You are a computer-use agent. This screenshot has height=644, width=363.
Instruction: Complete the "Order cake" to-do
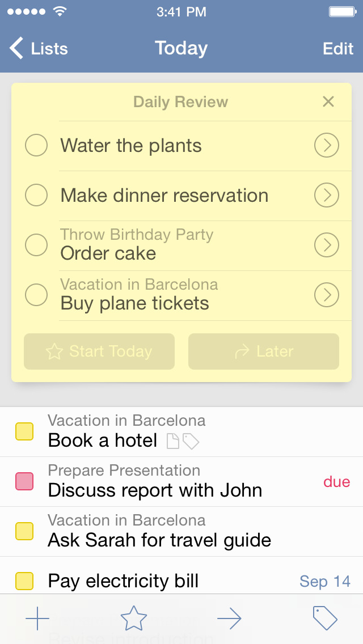36,245
